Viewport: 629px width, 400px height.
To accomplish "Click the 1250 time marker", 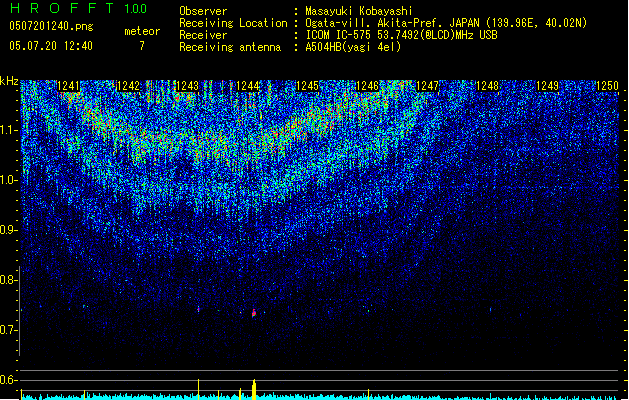I will coord(607,86).
